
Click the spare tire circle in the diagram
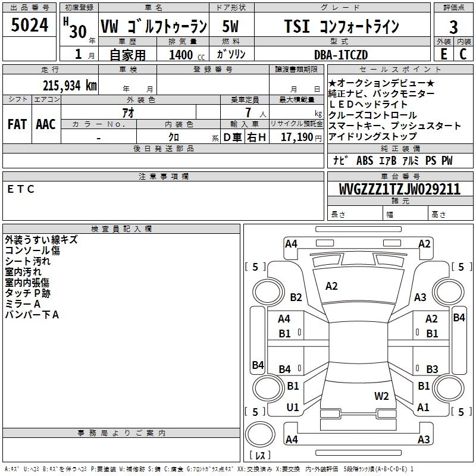pos(260,434)
